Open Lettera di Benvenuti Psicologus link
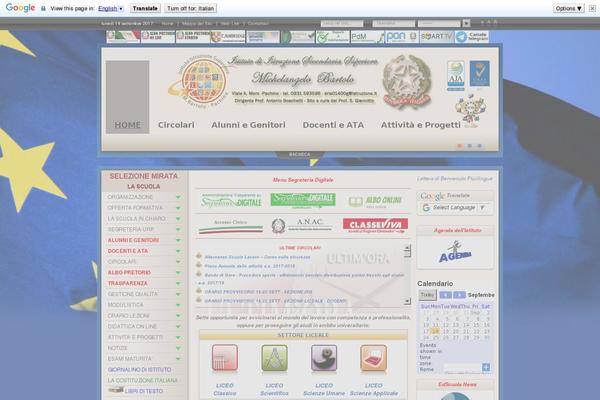This screenshot has width=600, height=400. coord(455,179)
